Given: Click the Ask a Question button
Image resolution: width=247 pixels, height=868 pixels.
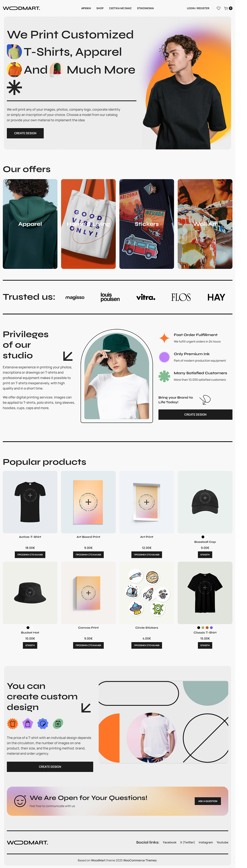Looking at the screenshot, I should click(207, 801).
